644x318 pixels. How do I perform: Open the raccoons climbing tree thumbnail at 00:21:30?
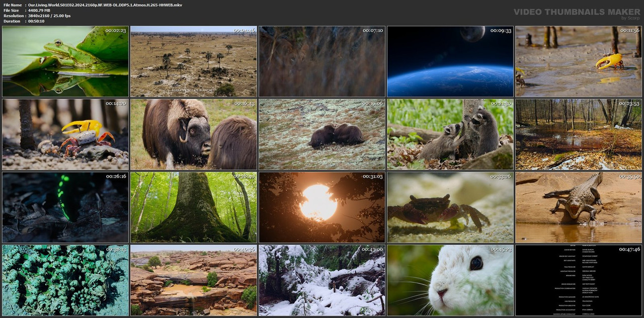click(450, 134)
